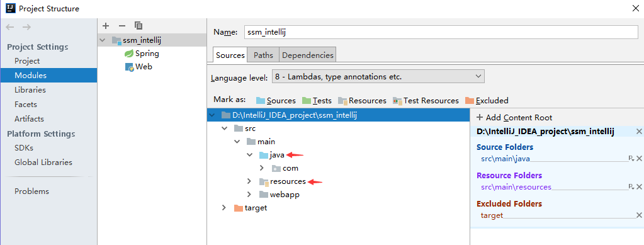The height and width of the screenshot is (245, 644).
Task: Mark as Resources folder icon
Action: [343, 101]
